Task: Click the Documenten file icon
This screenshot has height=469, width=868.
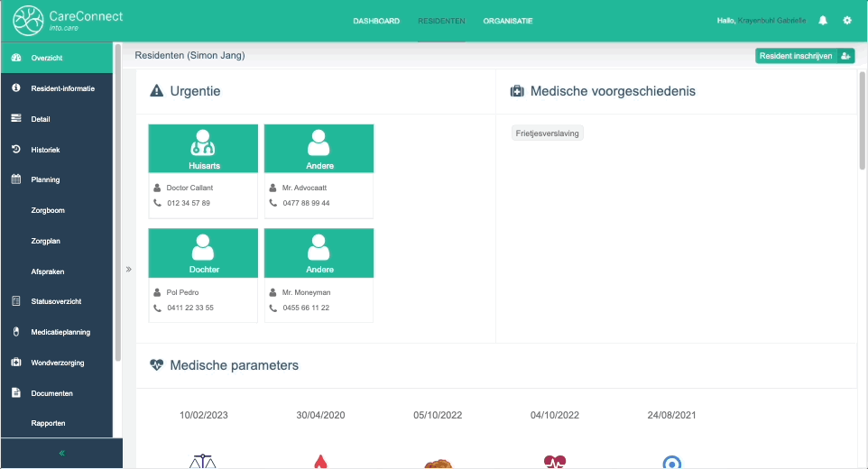Action: 16,392
